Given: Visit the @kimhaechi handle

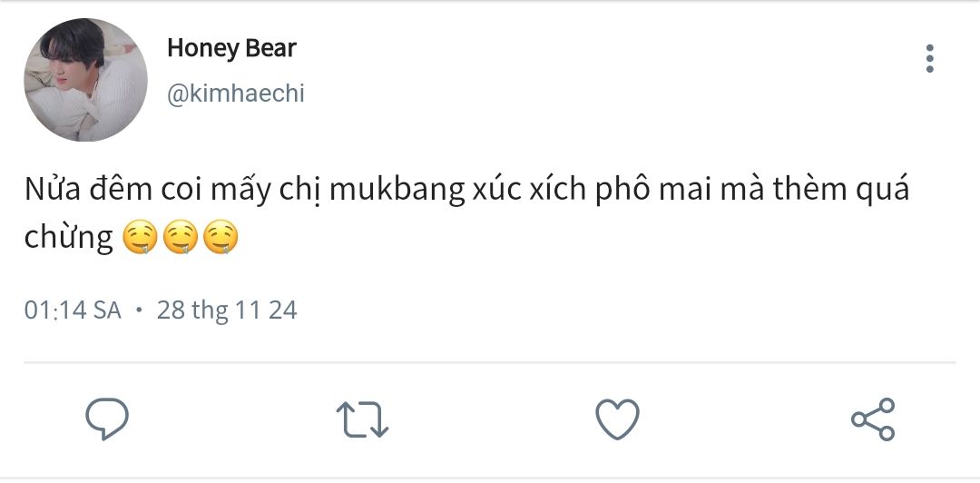Looking at the screenshot, I should pyautogui.click(x=235, y=94).
